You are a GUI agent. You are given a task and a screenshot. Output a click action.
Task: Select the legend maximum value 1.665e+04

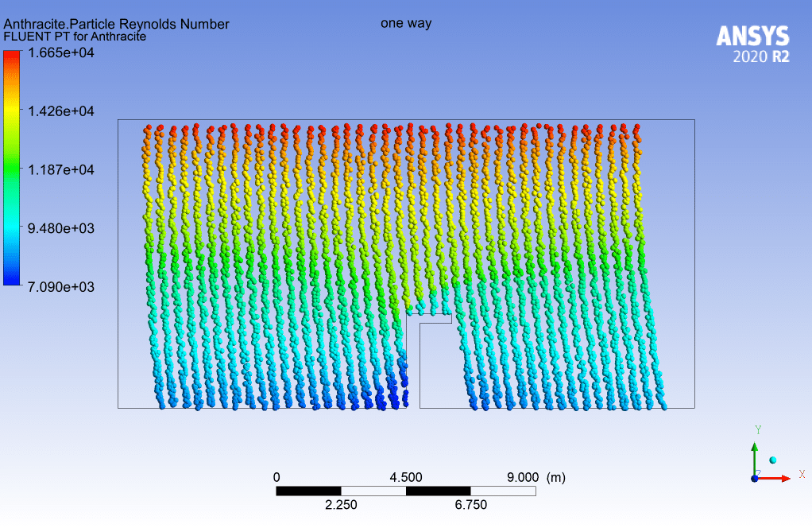61,52
